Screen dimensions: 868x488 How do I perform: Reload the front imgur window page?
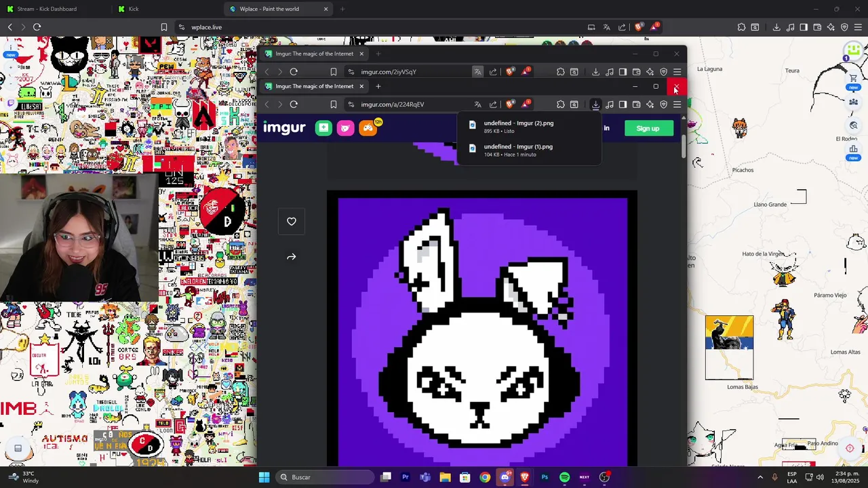point(294,104)
